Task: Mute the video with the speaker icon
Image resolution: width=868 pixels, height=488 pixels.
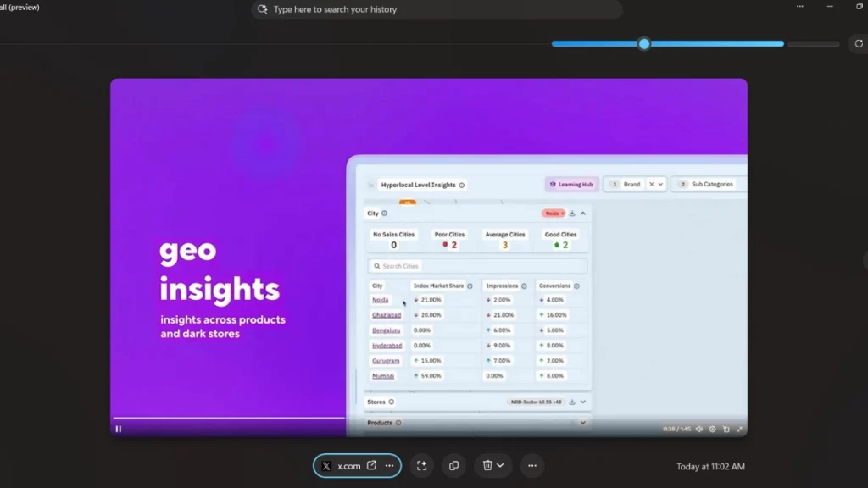Action: tap(699, 429)
